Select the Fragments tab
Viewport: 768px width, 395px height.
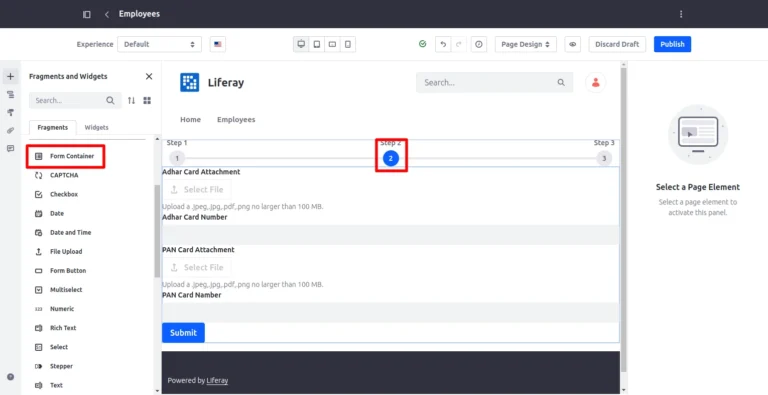[x=52, y=127]
